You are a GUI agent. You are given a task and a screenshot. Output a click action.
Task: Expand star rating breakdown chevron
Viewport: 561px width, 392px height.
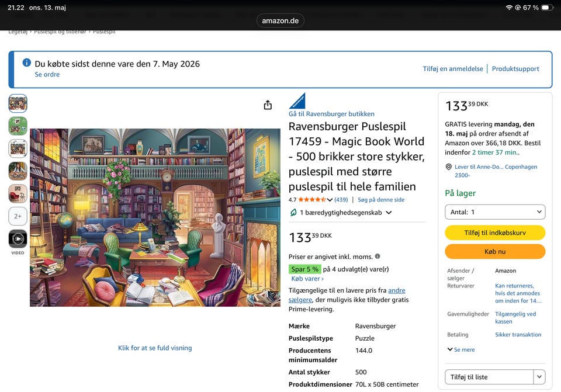coord(330,200)
